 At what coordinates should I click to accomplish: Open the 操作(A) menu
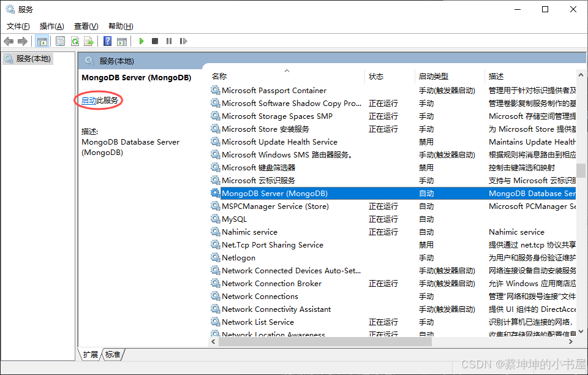(x=51, y=26)
